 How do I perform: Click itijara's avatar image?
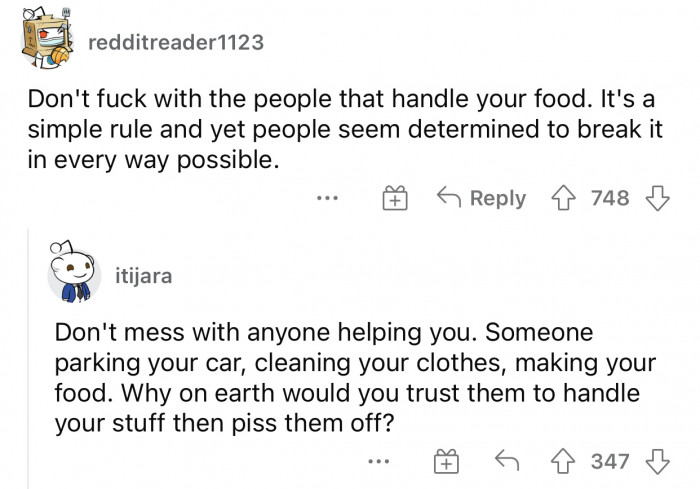(x=74, y=272)
